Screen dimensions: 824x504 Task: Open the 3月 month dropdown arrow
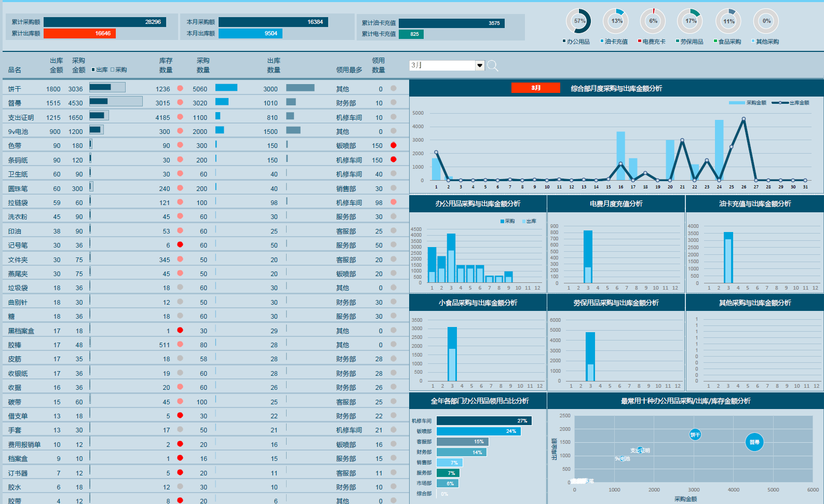point(480,65)
